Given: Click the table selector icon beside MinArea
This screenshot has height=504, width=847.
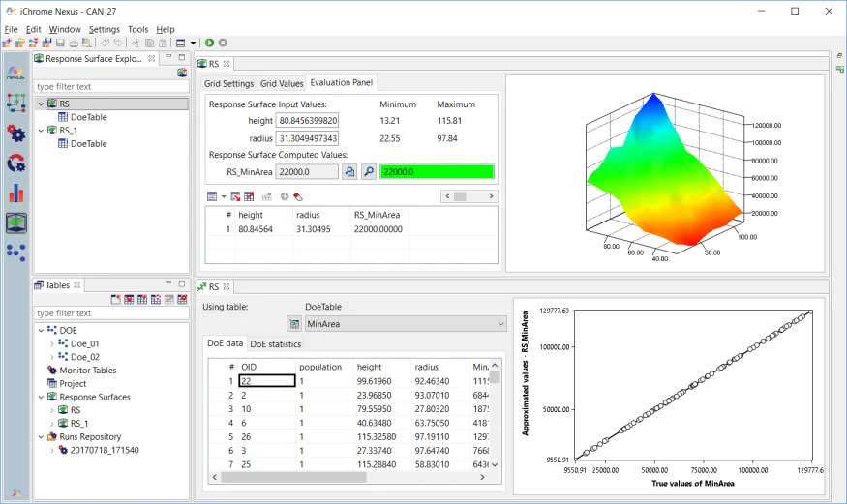Looking at the screenshot, I should tap(294, 324).
